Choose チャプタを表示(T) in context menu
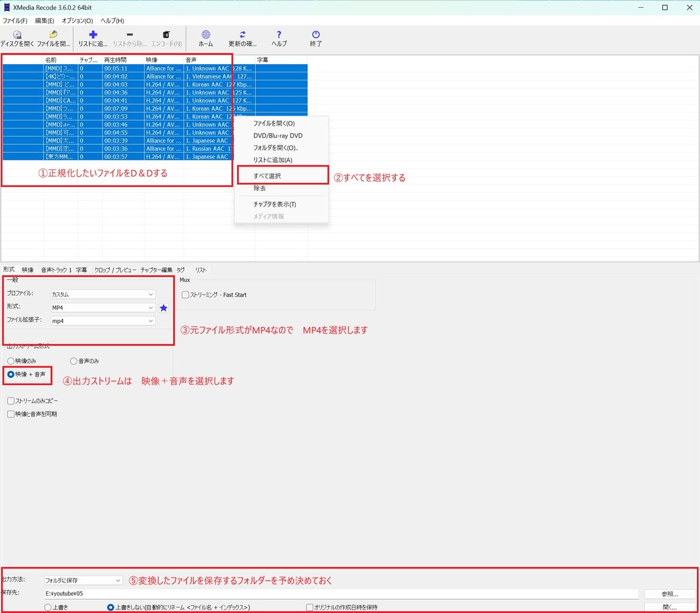 coord(281,204)
